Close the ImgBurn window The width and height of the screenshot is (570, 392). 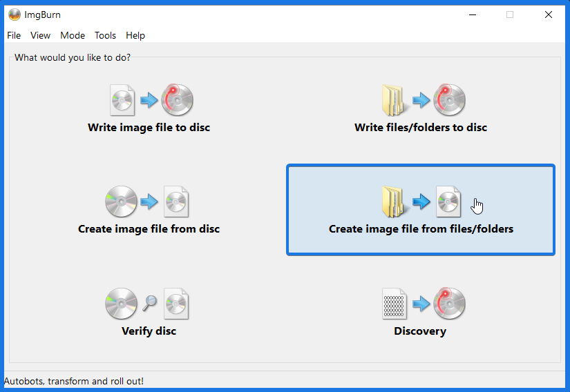549,15
